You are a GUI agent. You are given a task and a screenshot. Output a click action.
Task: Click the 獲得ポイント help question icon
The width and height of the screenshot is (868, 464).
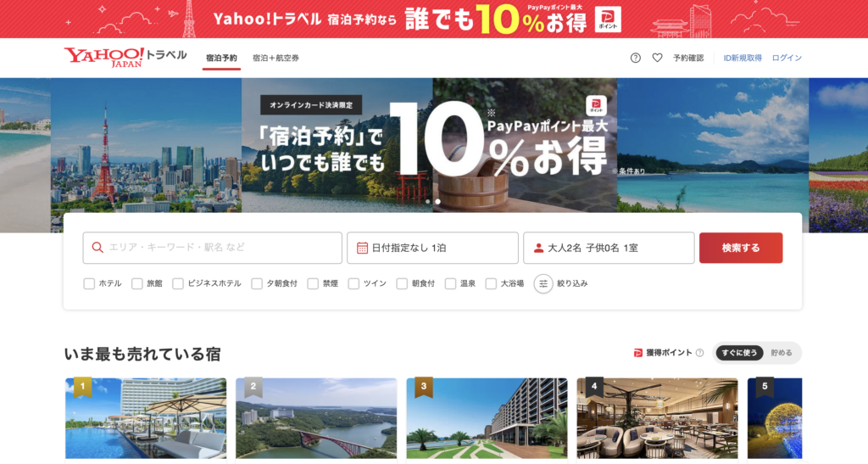coord(699,353)
